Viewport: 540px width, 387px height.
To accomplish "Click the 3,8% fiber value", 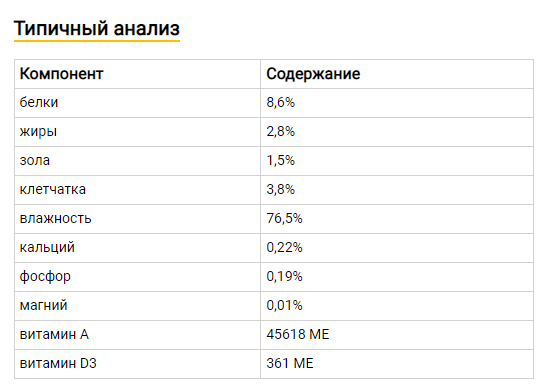I will [x=281, y=190].
